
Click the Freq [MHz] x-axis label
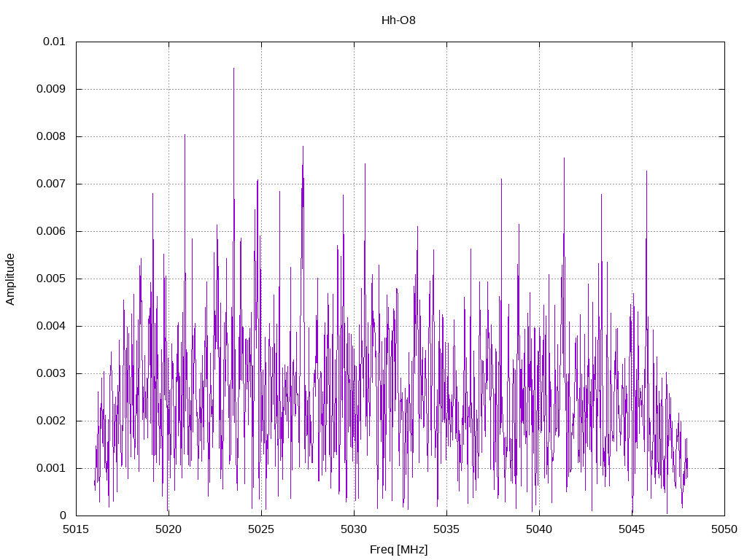pyautogui.click(x=398, y=550)
